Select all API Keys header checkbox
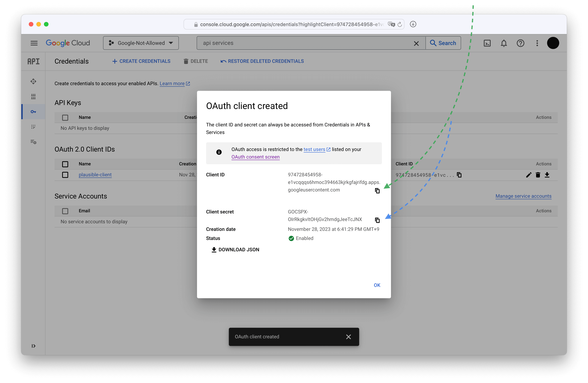 65,118
